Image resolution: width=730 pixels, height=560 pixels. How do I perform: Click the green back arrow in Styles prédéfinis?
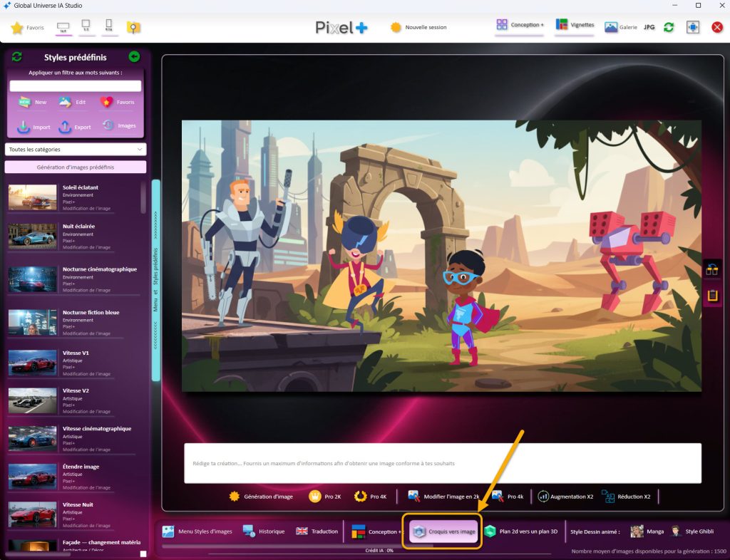[134, 57]
